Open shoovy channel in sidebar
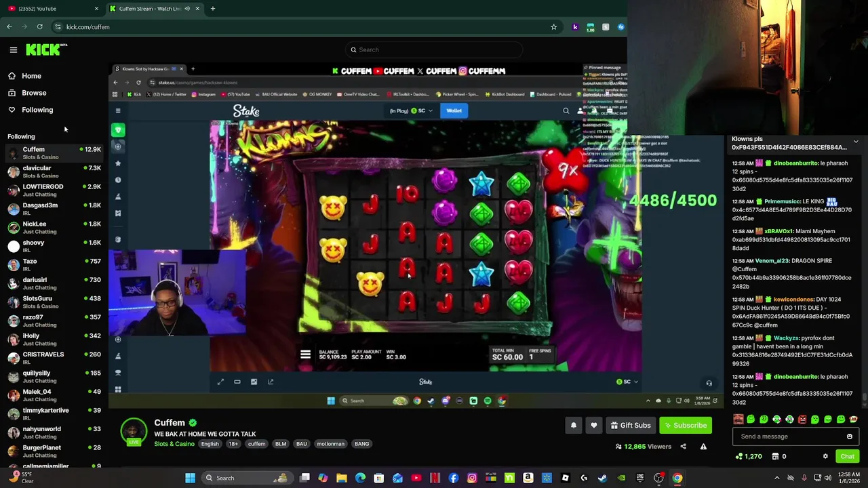 tap(54, 246)
